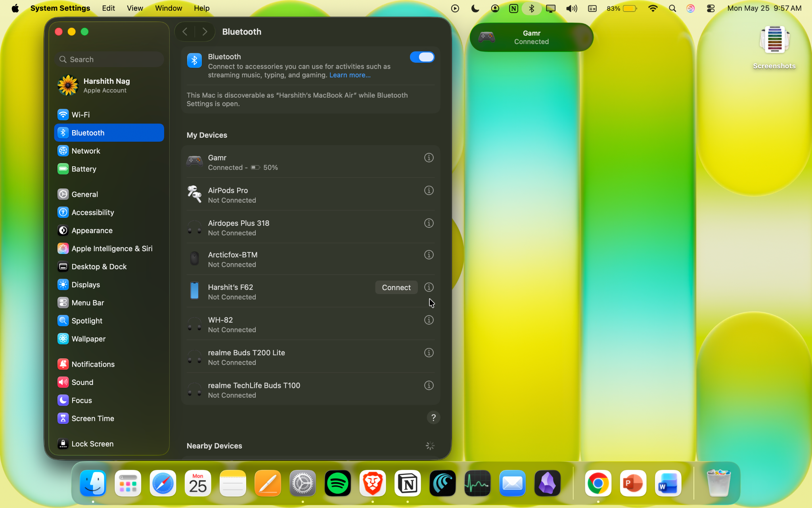
Task: Select Lock Screen in sidebar
Action: tap(109, 444)
